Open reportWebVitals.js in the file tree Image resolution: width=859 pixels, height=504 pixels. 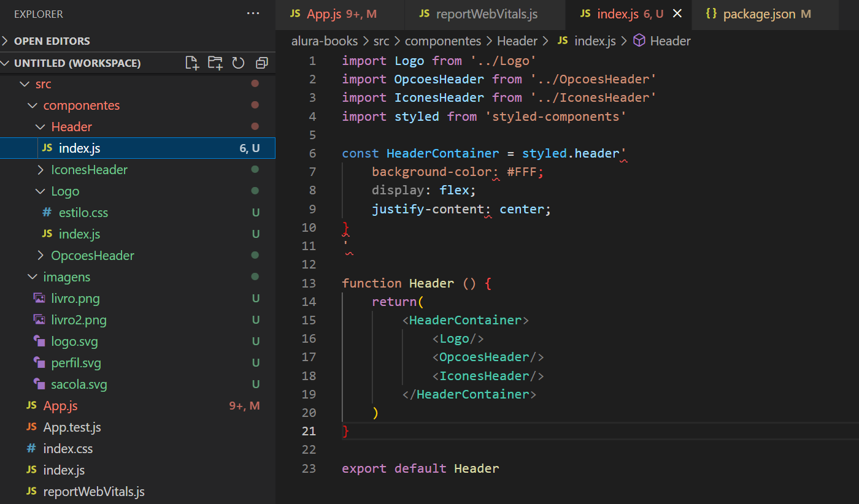pos(137,492)
